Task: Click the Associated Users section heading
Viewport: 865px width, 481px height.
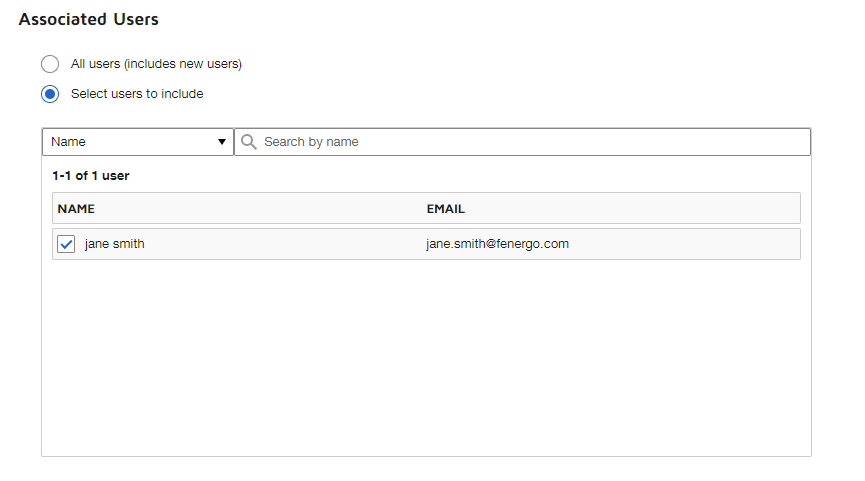Action: coord(88,19)
